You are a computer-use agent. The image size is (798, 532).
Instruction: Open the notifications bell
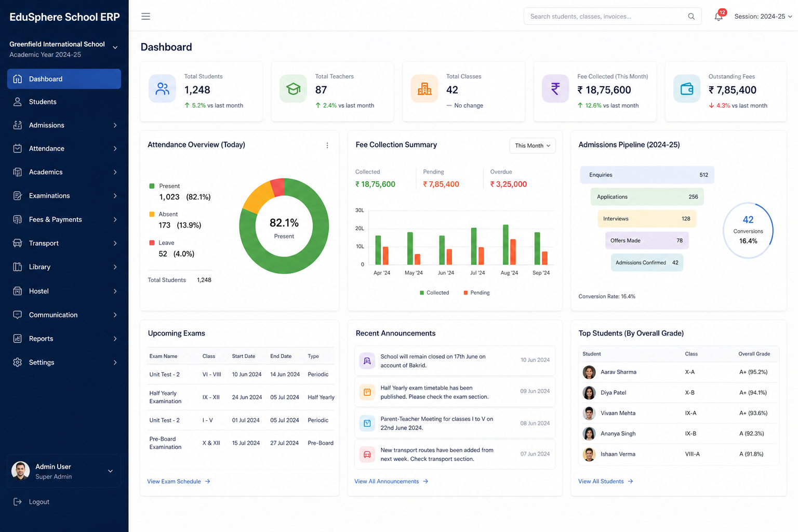coord(719,17)
